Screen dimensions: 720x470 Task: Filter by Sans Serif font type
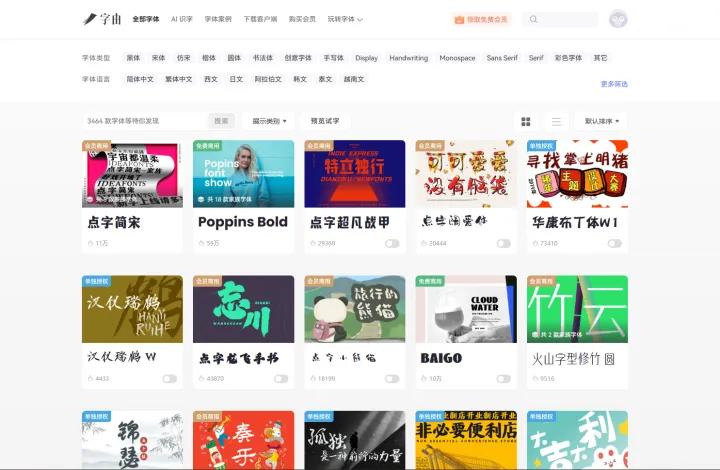pyautogui.click(x=502, y=58)
